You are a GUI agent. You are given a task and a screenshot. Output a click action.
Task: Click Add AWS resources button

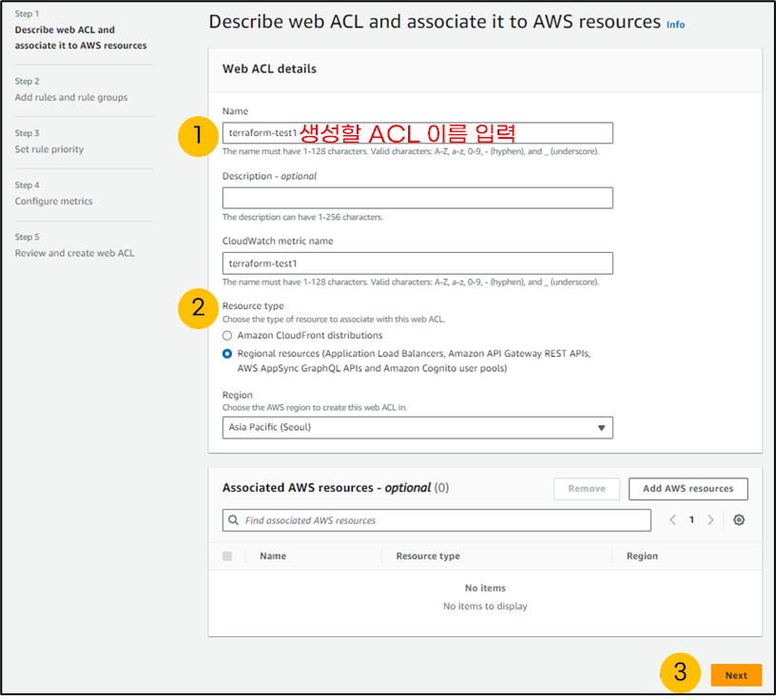688,489
